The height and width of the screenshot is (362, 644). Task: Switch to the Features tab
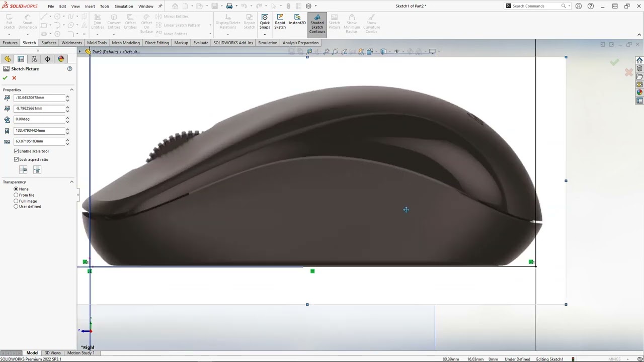[10, 43]
